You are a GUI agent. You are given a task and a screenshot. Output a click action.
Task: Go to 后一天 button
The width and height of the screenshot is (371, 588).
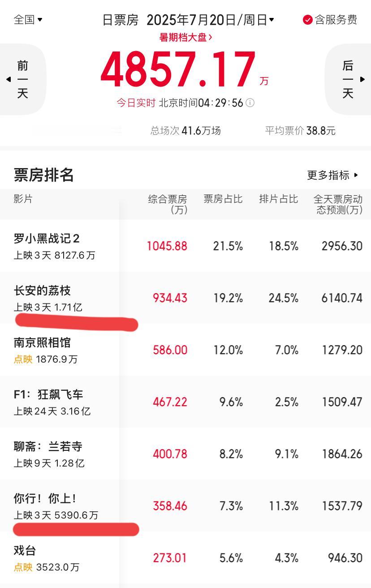click(x=348, y=79)
